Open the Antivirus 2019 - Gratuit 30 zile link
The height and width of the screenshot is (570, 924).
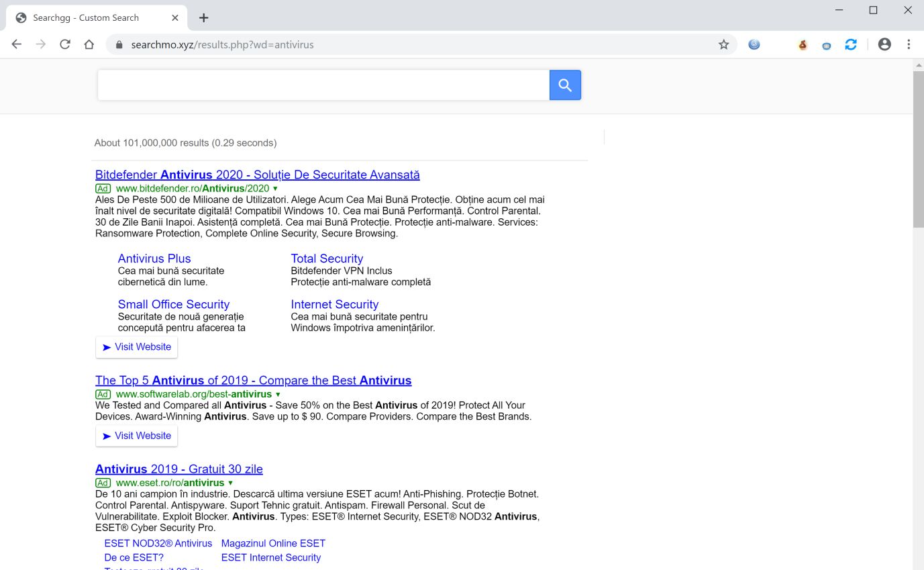tap(179, 469)
